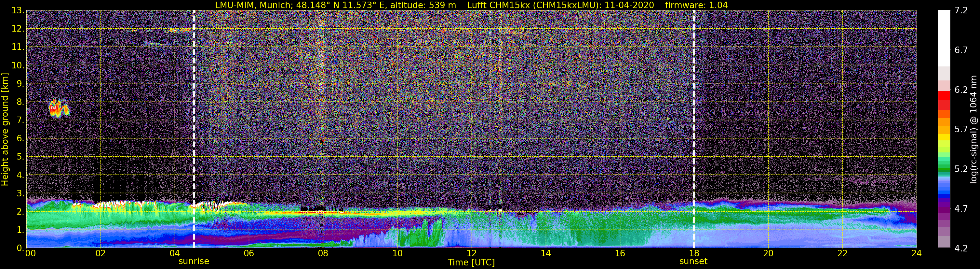Click the time axis tick label '14'
This screenshot has width=980, height=269.
pos(545,253)
